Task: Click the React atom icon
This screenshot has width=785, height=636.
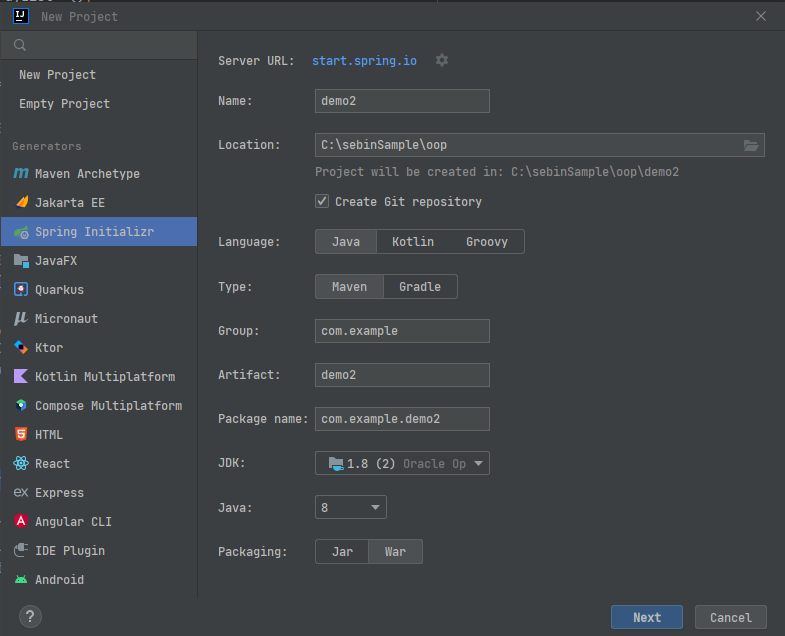Action: [x=21, y=463]
